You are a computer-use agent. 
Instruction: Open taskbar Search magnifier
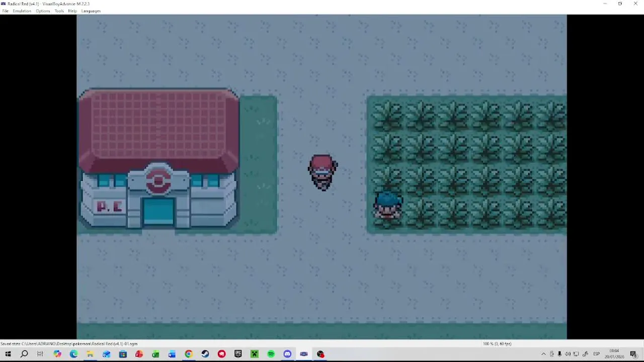point(24,354)
